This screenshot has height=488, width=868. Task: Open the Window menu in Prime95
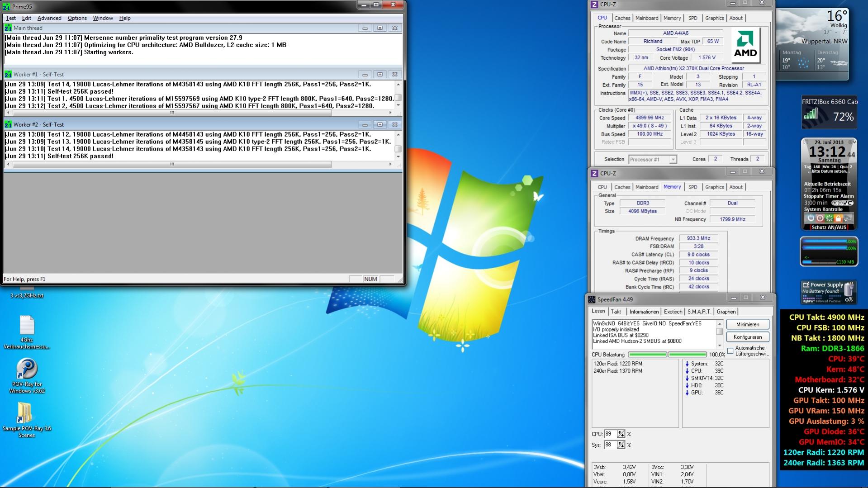pos(103,18)
